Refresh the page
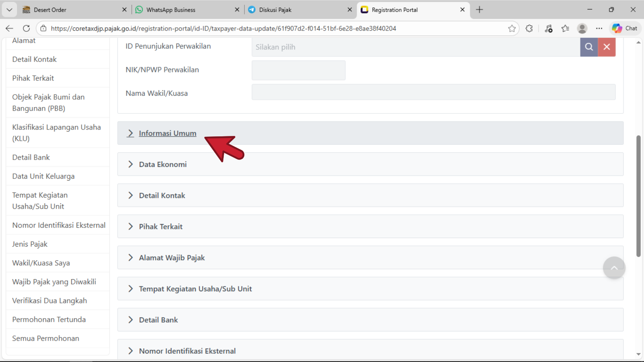 tap(27, 29)
